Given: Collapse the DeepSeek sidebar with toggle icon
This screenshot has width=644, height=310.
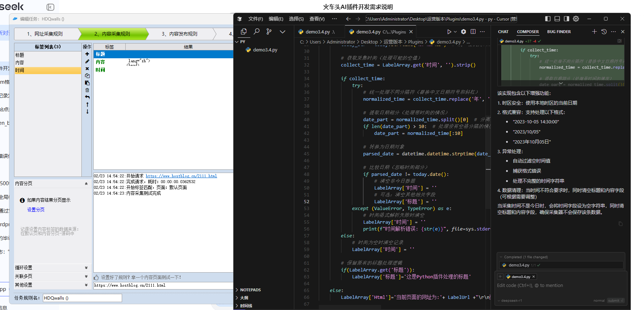Looking at the screenshot, I should (50, 7).
